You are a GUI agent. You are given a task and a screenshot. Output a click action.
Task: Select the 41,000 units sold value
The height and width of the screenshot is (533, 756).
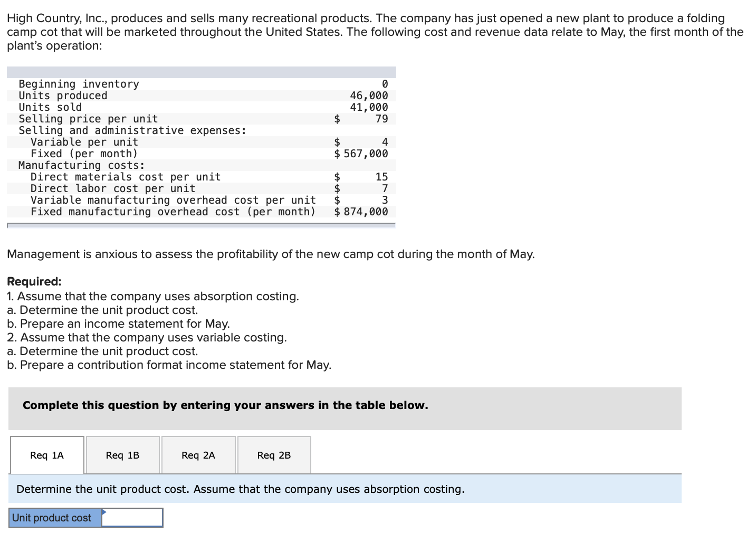[369, 107]
